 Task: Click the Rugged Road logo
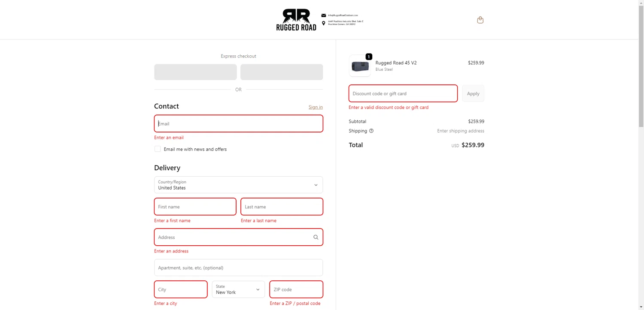pyautogui.click(x=296, y=20)
